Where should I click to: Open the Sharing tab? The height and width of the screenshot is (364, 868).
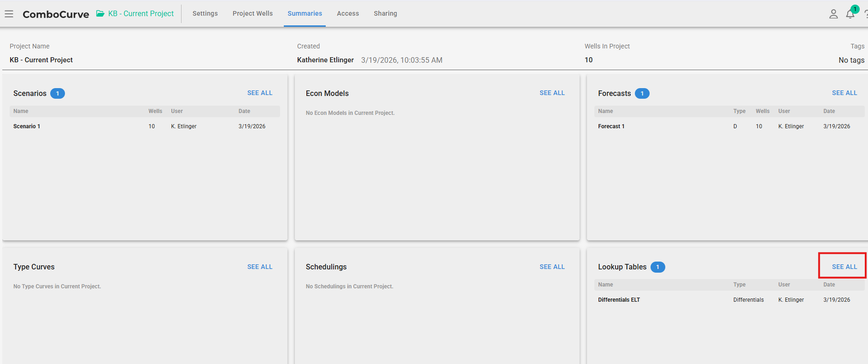tap(385, 14)
